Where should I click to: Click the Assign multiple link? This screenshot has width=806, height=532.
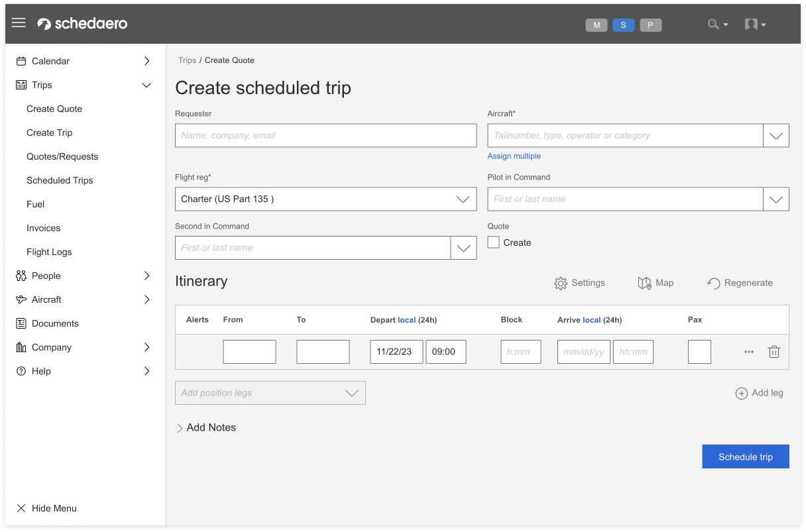pos(514,156)
